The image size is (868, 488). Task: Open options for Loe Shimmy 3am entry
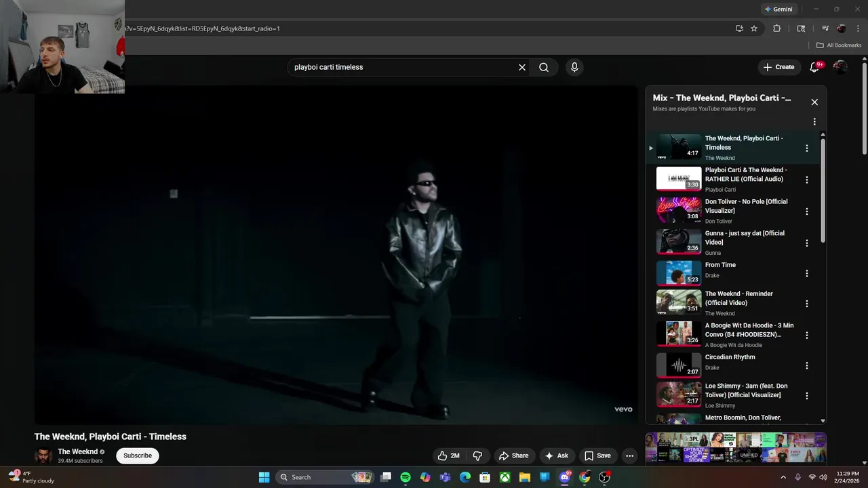pos(806,396)
